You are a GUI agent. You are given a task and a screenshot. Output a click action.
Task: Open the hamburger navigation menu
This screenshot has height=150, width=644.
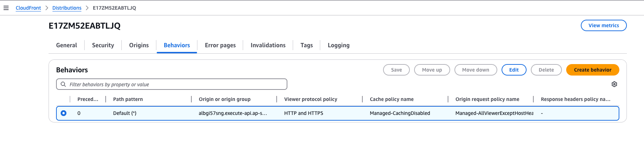[x=6, y=8]
